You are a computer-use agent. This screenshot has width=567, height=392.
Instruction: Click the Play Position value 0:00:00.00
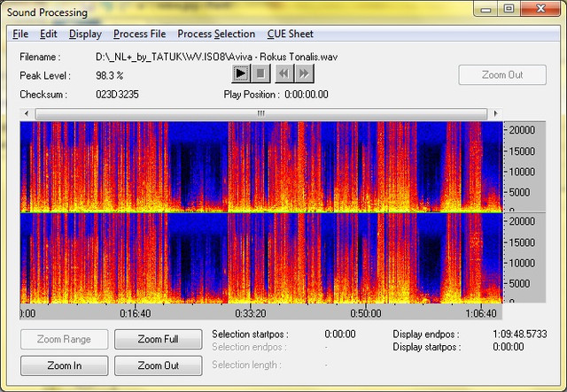point(307,95)
